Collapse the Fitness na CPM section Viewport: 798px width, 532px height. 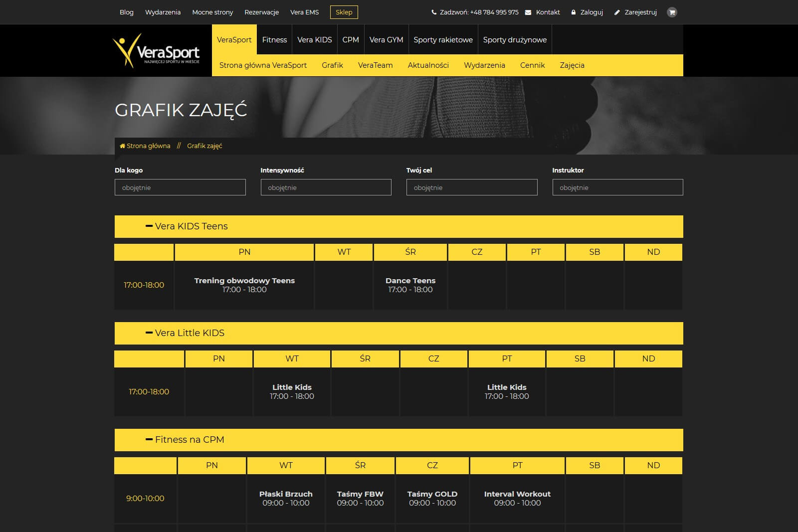point(149,440)
